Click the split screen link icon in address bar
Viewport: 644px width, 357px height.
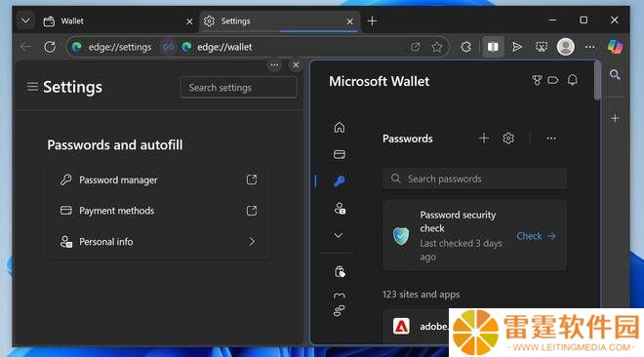pos(168,47)
